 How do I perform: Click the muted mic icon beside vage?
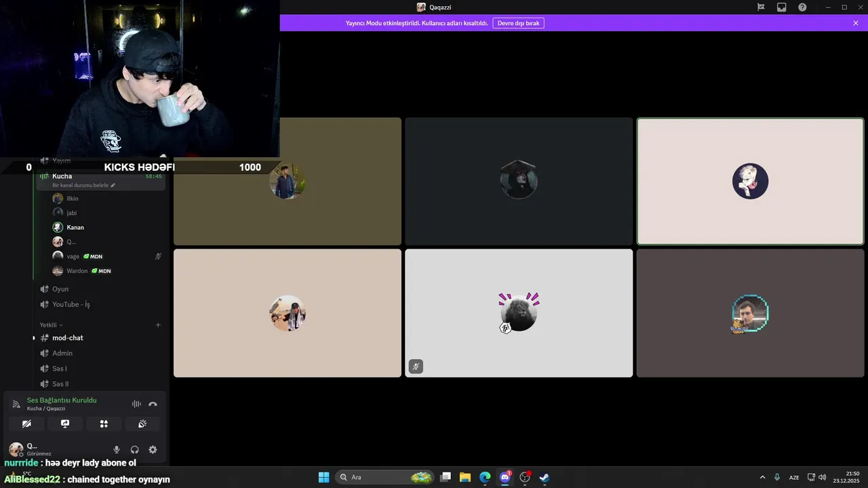[x=158, y=256]
